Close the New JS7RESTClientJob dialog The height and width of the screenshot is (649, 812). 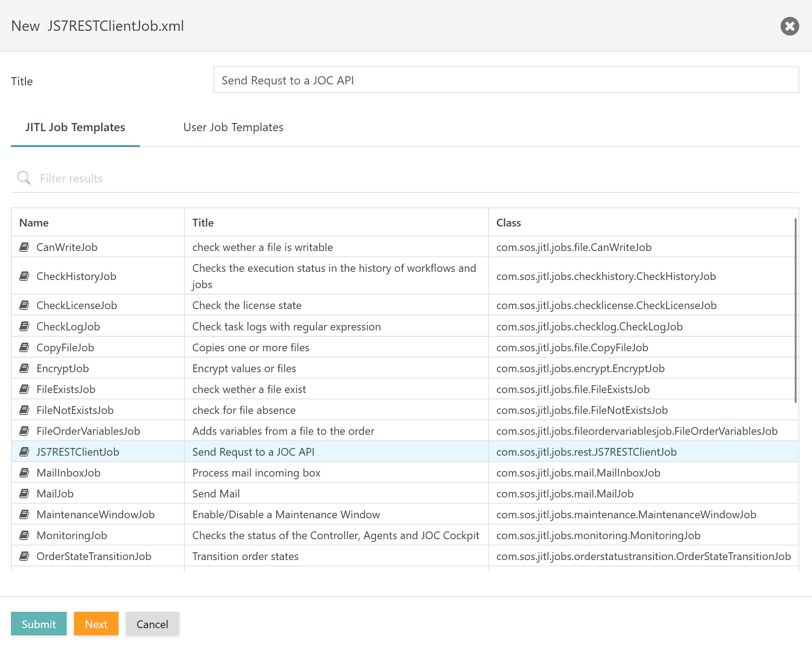point(790,26)
